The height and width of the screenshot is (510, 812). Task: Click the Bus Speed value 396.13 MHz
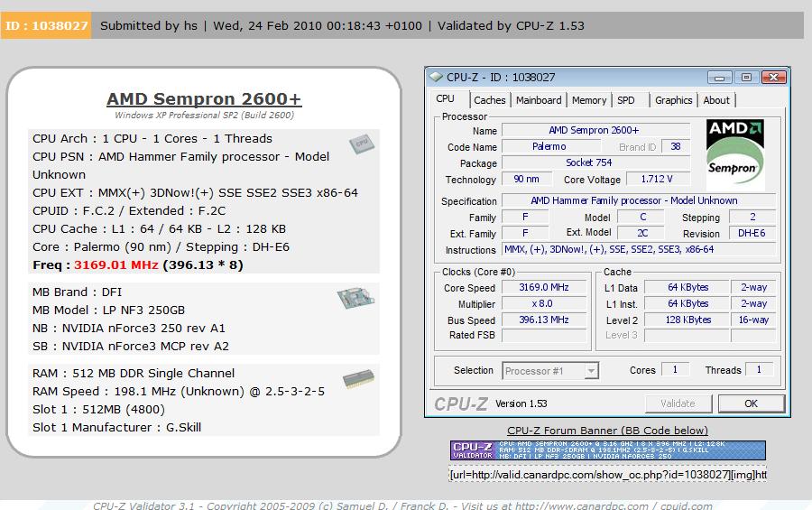544,320
